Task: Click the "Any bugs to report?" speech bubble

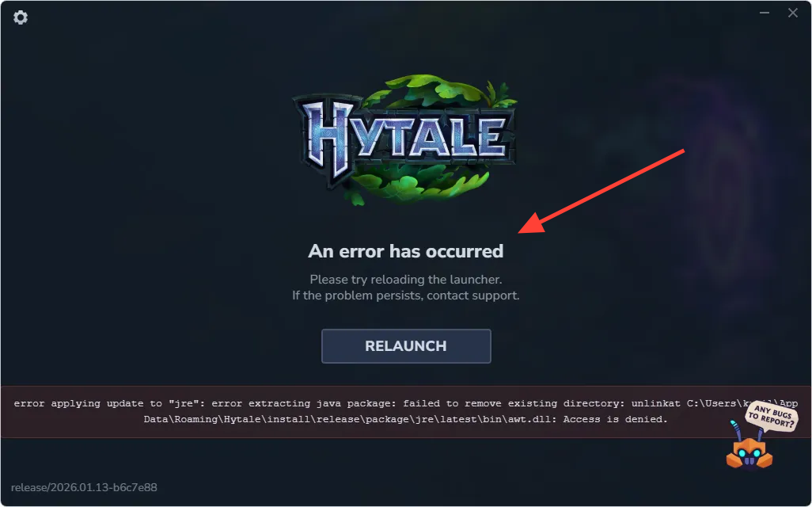Action: point(772,417)
